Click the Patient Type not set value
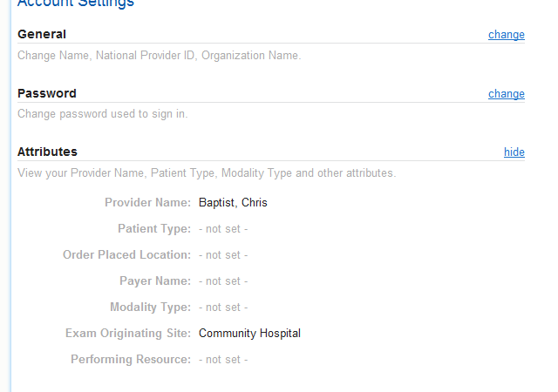 (x=223, y=229)
